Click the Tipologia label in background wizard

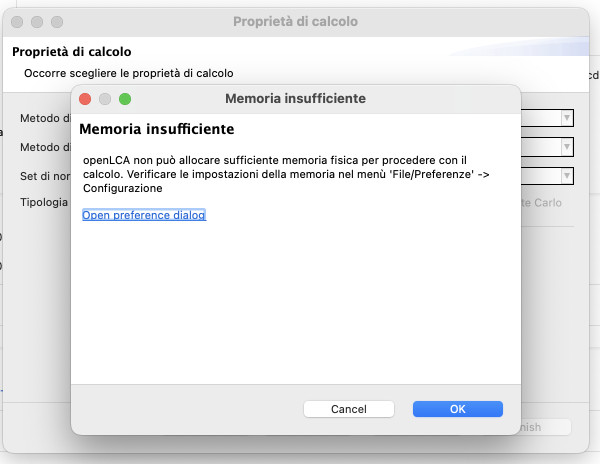[44, 202]
